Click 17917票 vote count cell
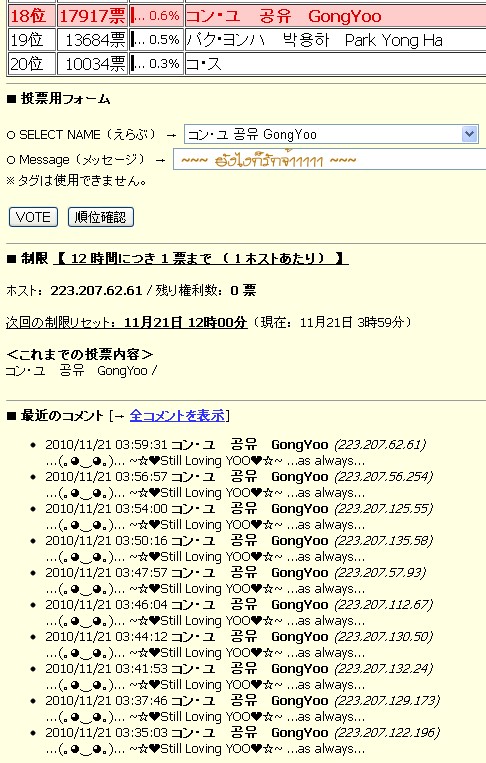This screenshot has height=763, width=486. pos(92,16)
